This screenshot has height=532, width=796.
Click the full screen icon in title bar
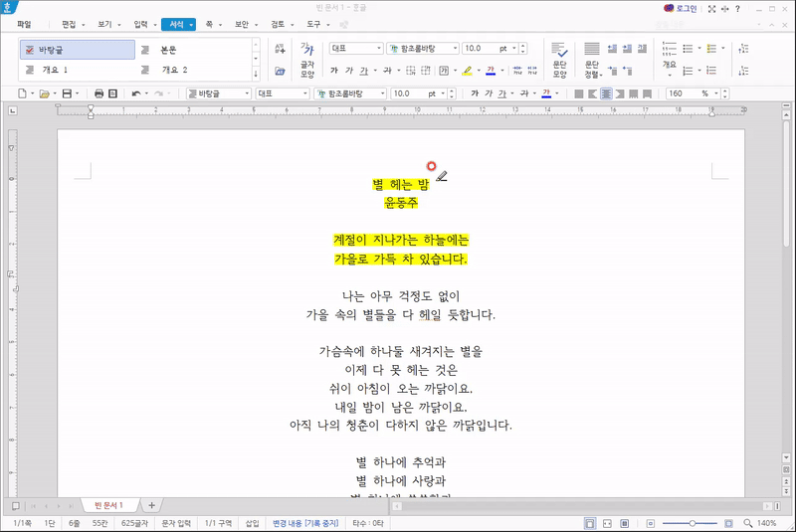click(x=711, y=9)
